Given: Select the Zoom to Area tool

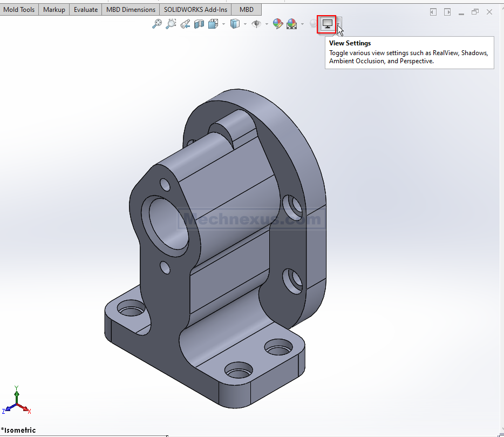Looking at the screenshot, I should pyautogui.click(x=171, y=24).
